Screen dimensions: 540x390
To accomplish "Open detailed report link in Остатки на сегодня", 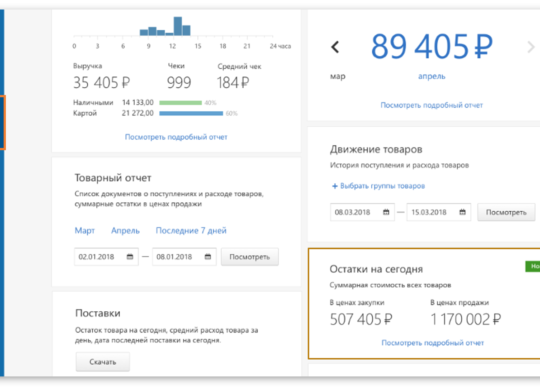I will (433, 343).
